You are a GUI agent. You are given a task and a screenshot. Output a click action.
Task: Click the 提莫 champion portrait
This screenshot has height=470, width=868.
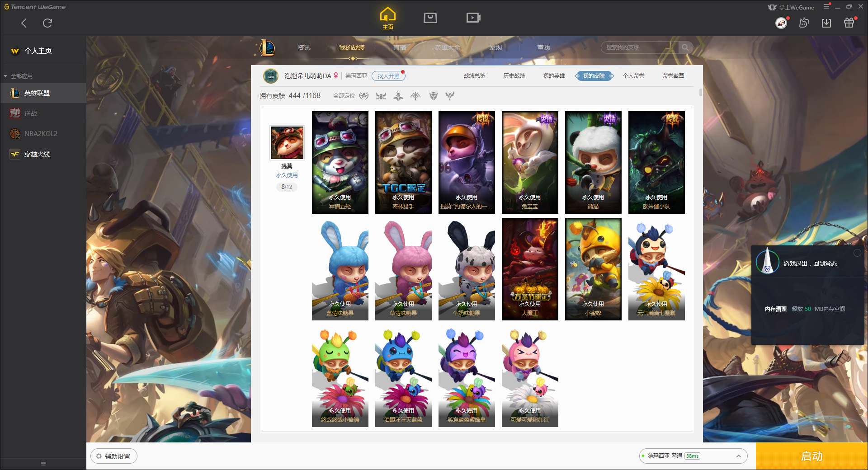pyautogui.click(x=287, y=143)
